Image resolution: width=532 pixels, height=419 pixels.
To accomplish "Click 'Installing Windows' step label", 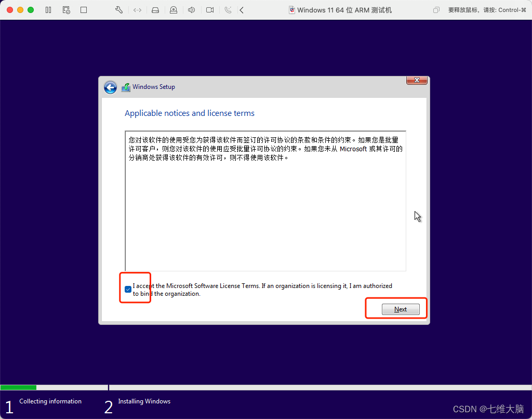I will pyautogui.click(x=144, y=401).
